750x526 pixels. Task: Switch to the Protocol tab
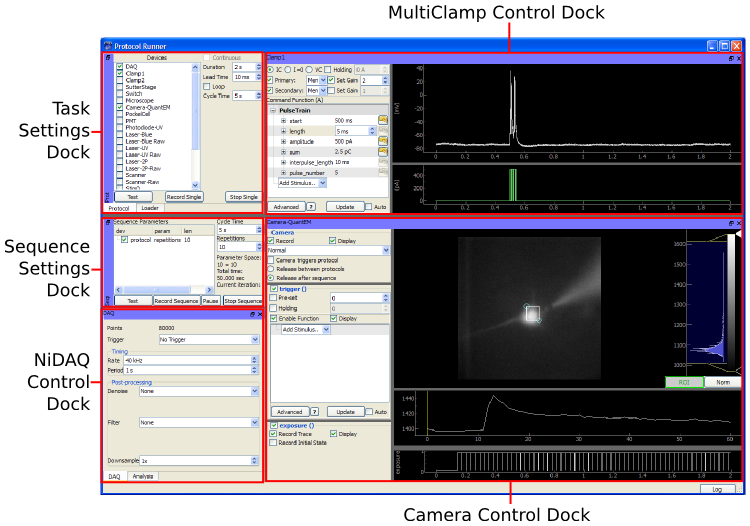click(119, 208)
